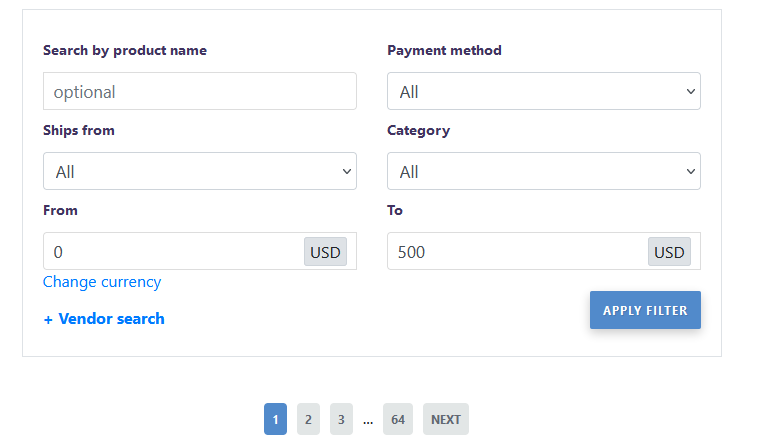Click the Category label
The width and height of the screenshot is (773, 437).
pos(418,130)
